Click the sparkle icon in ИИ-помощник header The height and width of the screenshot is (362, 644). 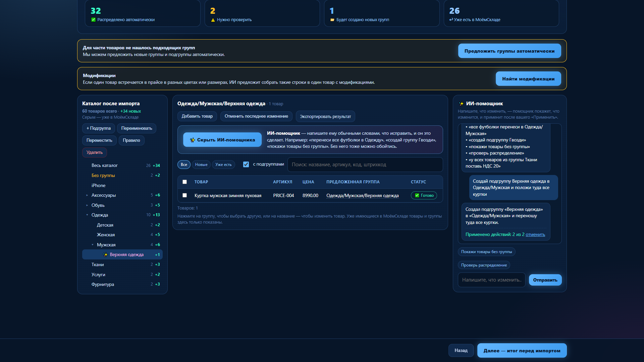coord(461,104)
